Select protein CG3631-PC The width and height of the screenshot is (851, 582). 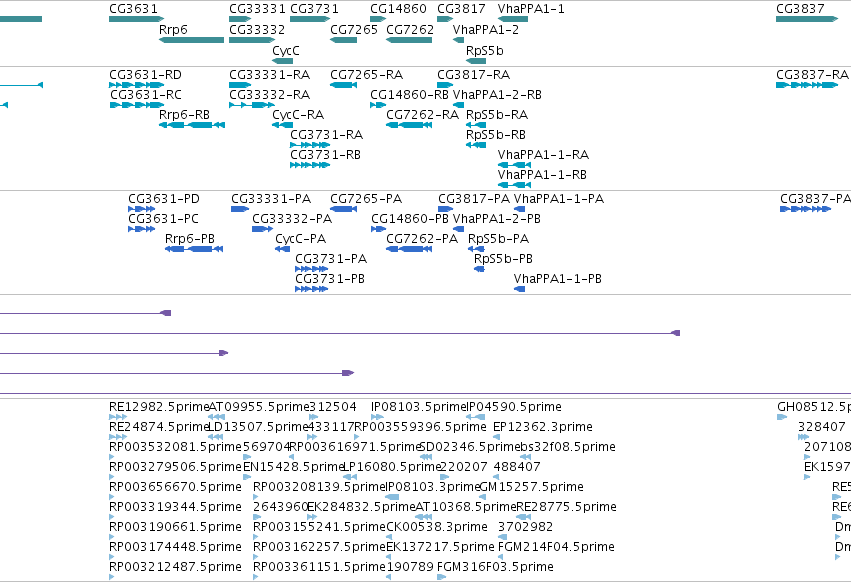click(163, 219)
